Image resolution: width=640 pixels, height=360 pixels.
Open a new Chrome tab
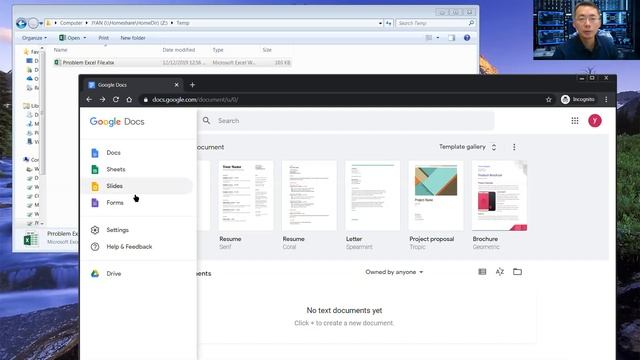coord(192,85)
